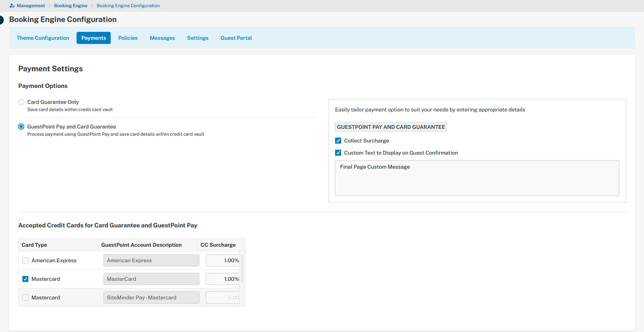Screen dimensions: 644x332
Task: Click the American Express card type label
Action: [x=54, y=260]
